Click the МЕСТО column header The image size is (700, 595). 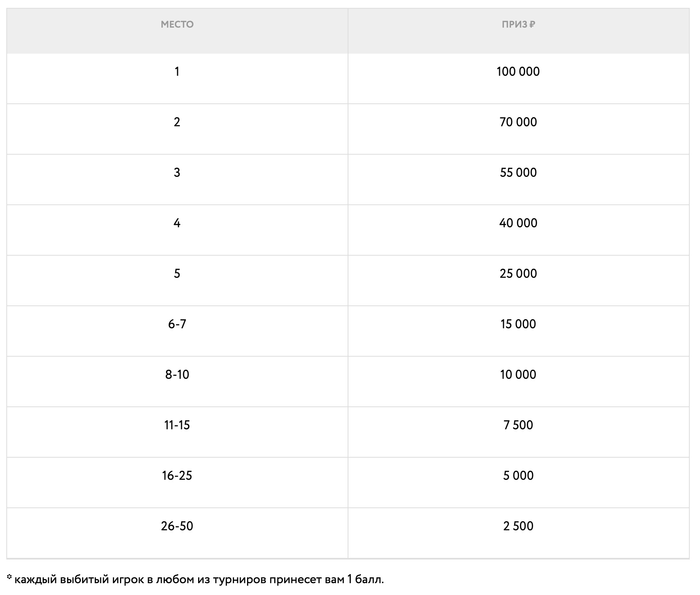click(x=177, y=24)
